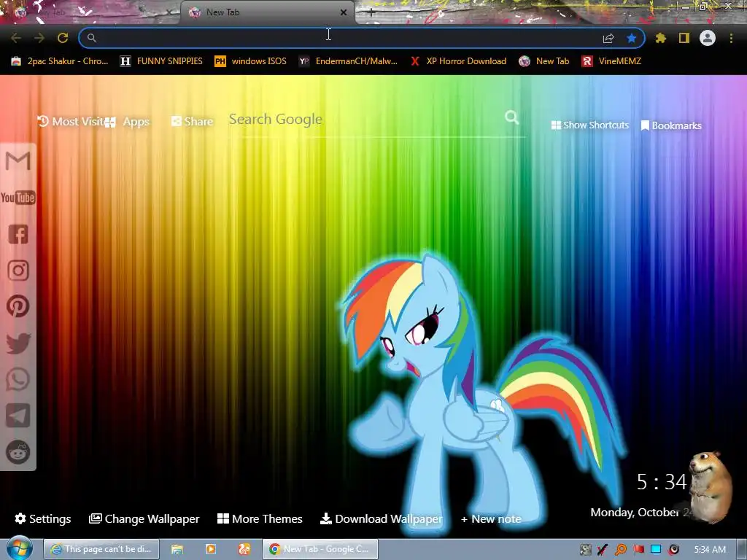Open the Extensions puzzle icon
747x560 pixels.
pyautogui.click(x=660, y=38)
